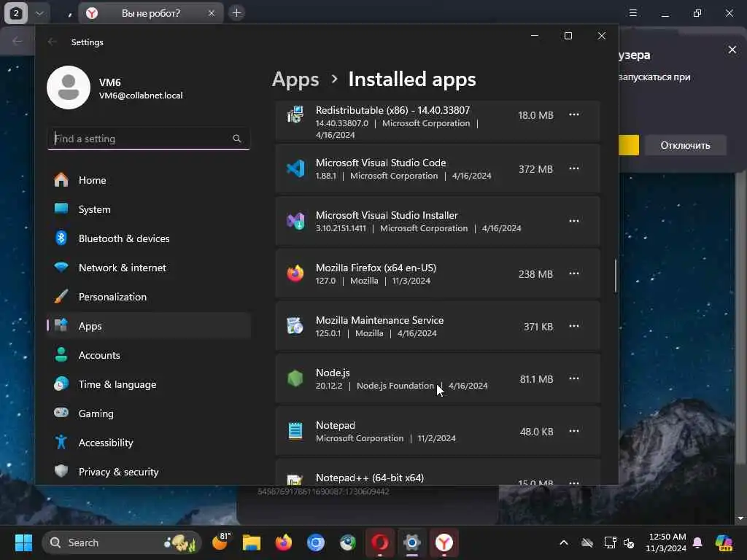Open more options for Visual Studio Installer
The width and height of the screenshot is (747, 560).
coord(574,221)
